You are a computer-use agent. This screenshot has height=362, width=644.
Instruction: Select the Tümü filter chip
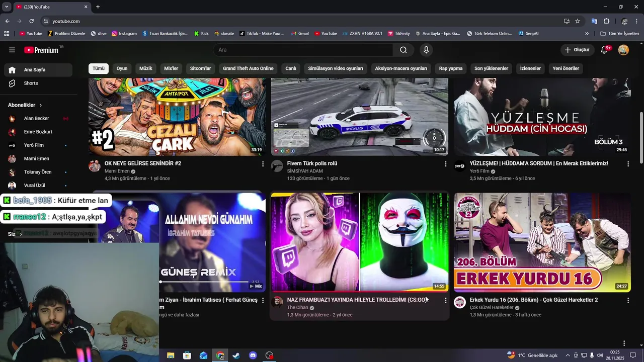[99, 68]
